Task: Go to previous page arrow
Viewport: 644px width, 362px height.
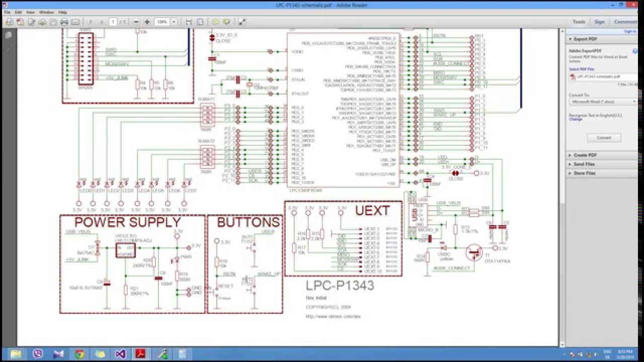Action: coord(91,22)
